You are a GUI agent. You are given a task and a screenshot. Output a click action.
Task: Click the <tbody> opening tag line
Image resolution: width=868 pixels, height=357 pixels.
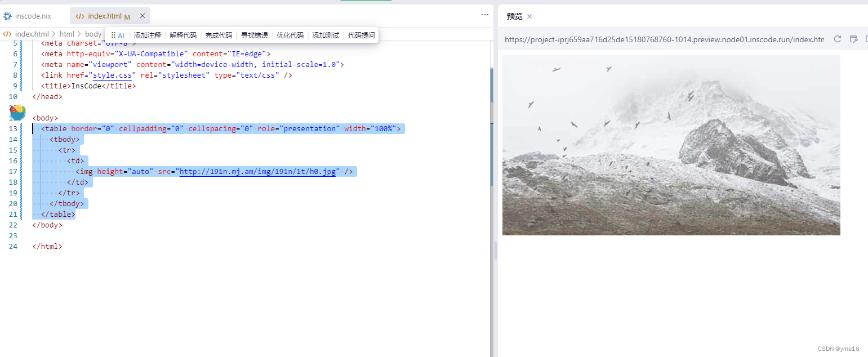coord(65,139)
